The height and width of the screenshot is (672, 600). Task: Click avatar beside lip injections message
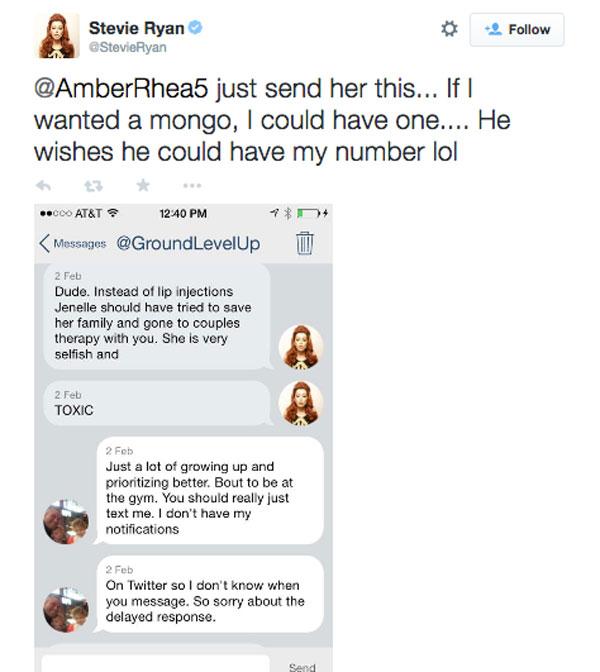pos(300,347)
